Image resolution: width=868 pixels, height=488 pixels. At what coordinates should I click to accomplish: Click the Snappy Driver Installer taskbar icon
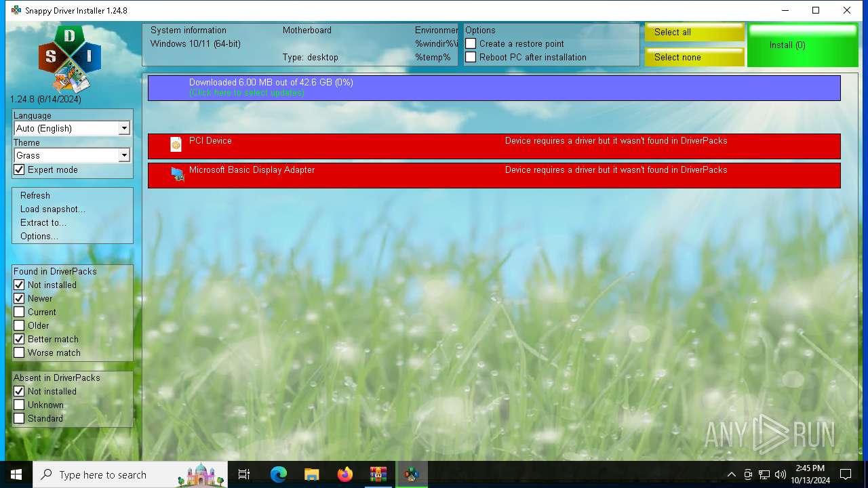coord(411,474)
